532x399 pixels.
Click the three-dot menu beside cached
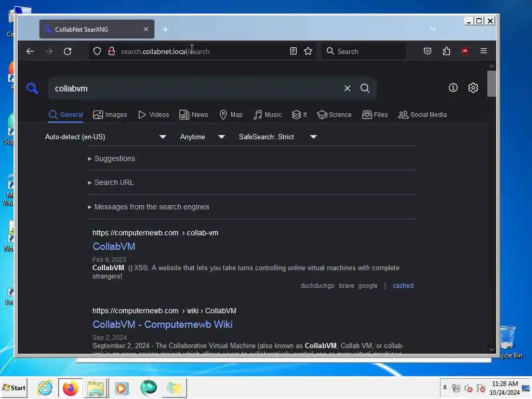[385, 286]
